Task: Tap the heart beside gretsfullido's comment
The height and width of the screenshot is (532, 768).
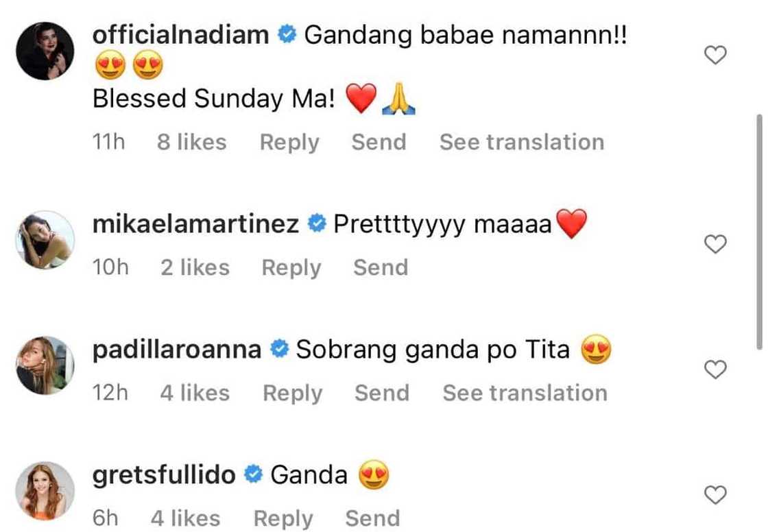Action: click(x=715, y=495)
